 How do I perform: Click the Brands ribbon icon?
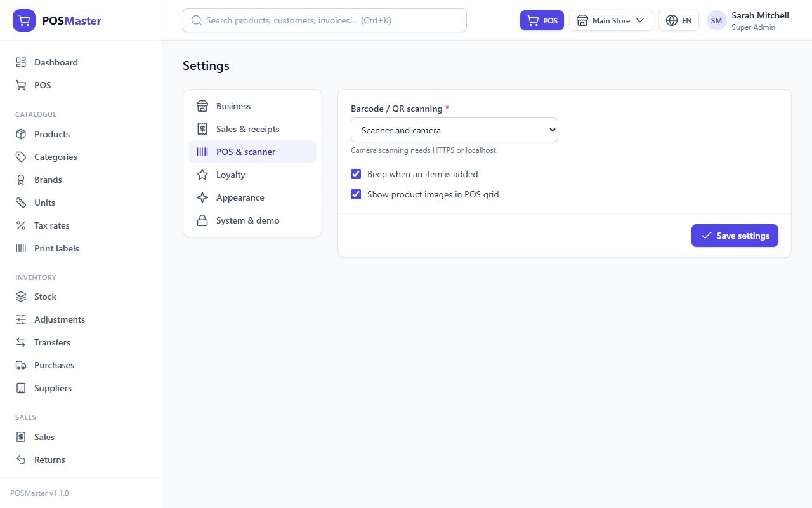click(x=21, y=180)
